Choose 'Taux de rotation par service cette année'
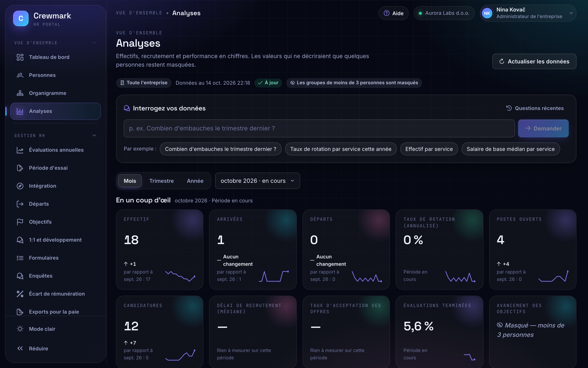The image size is (588, 368). [x=341, y=149]
